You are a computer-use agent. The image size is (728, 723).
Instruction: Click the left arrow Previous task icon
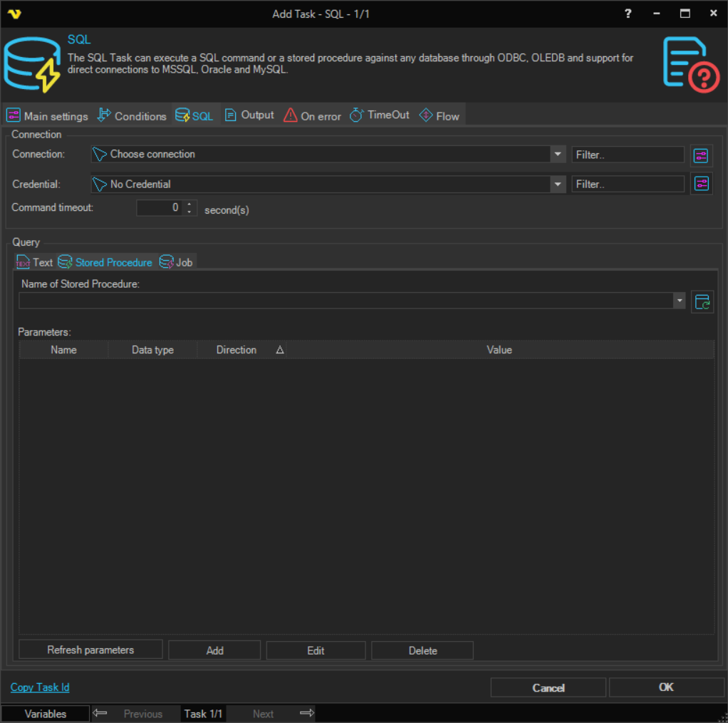[x=100, y=713]
